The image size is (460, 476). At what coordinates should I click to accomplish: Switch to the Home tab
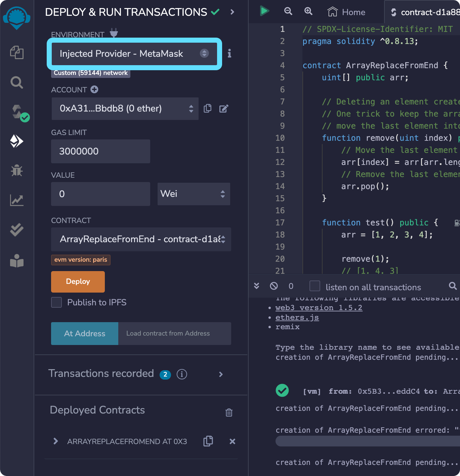tap(346, 12)
